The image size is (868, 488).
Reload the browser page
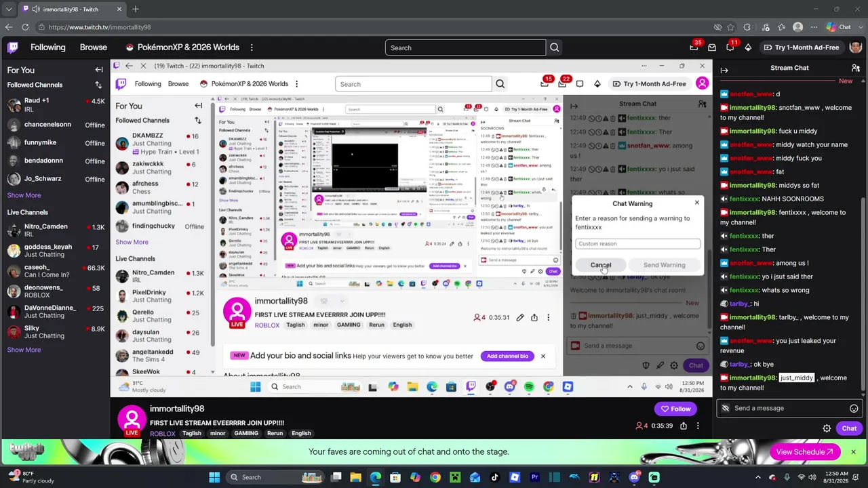tap(25, 27)
